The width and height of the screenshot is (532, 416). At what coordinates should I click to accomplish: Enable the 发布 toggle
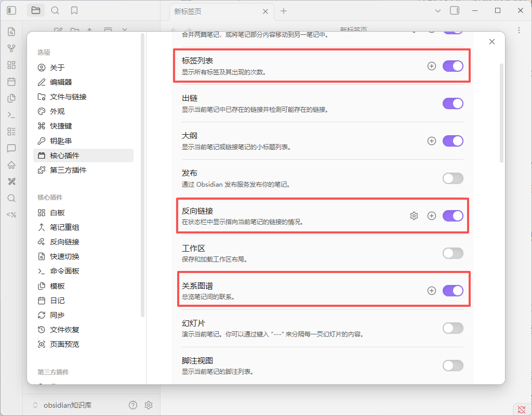(x=453, y=178)
